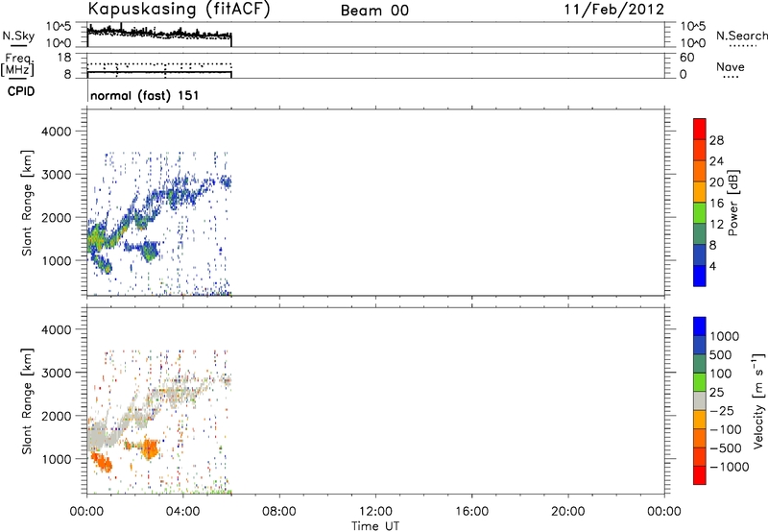This screenshot has width=768, height=532.
Task: Click the top blue segment of velocity colorbar
Action: 700,326
